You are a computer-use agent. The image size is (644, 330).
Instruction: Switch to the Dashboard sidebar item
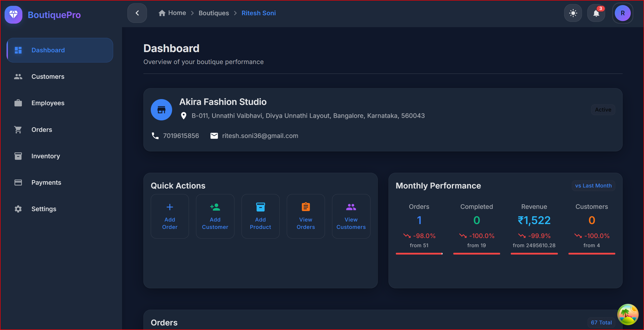(x=48, y=50)
